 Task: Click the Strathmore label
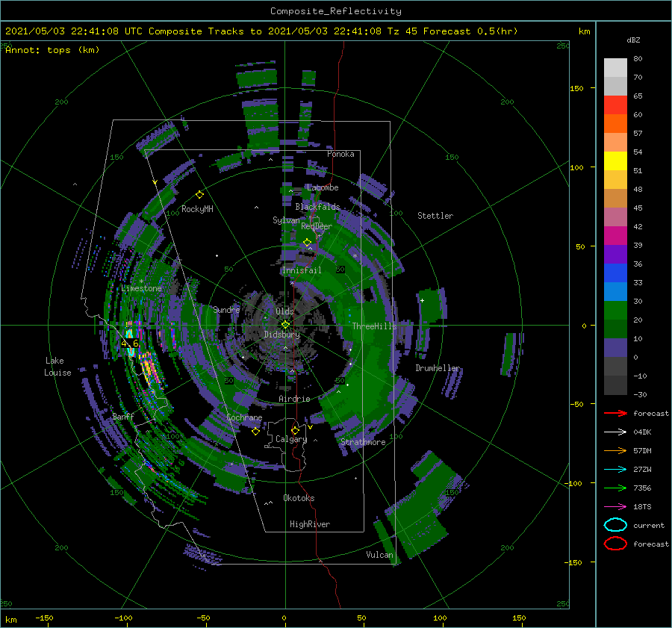[x=363, y=442]
